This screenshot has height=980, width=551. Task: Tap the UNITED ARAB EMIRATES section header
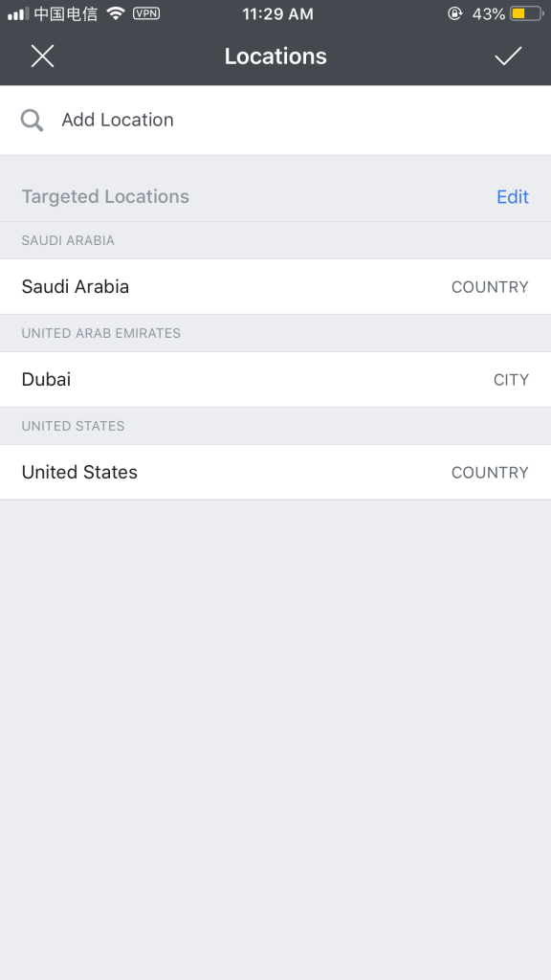tap(101, 333)
